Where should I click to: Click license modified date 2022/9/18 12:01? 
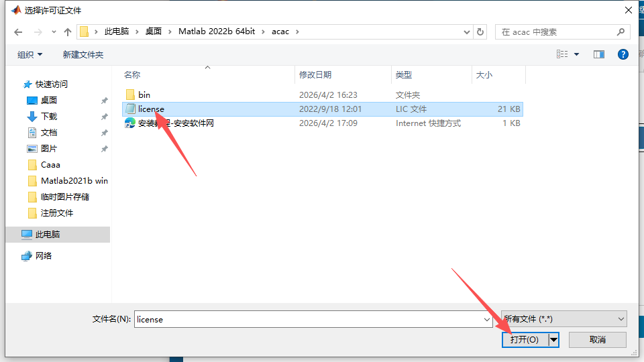pyautogui.click(x=330, y=109)
